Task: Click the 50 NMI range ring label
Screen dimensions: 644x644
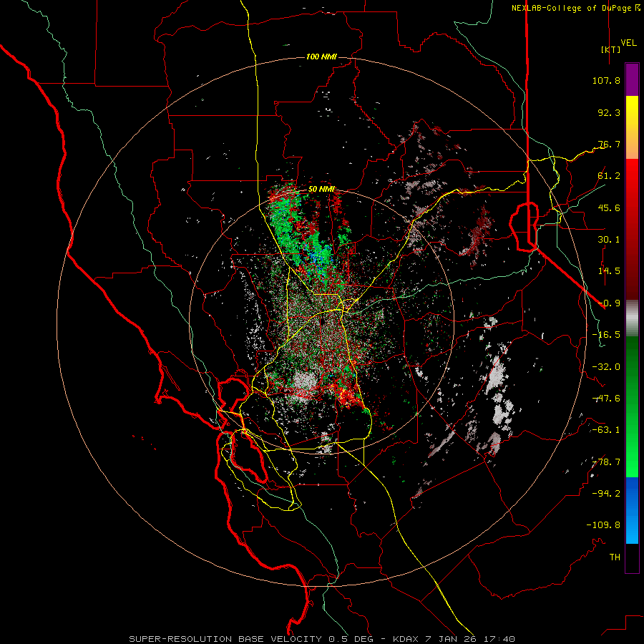Action: [321, 190]
